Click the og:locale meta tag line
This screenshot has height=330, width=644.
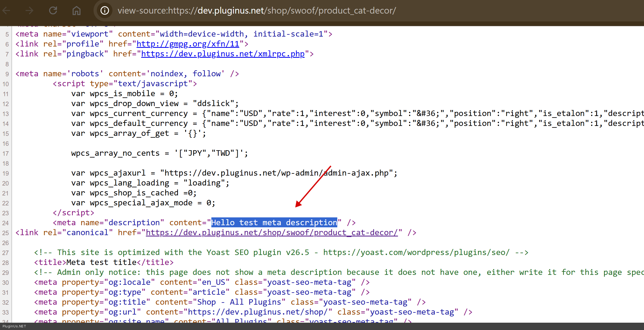click(201, 282)
